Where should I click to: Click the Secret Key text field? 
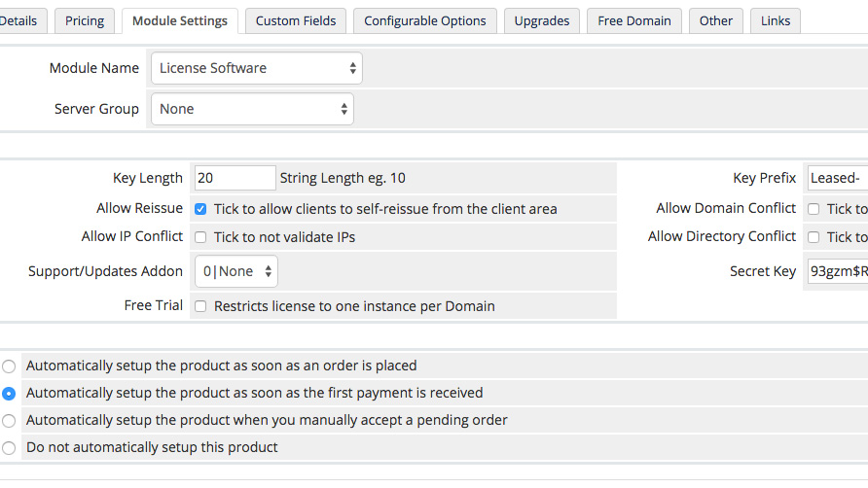[x=837, y=271]
